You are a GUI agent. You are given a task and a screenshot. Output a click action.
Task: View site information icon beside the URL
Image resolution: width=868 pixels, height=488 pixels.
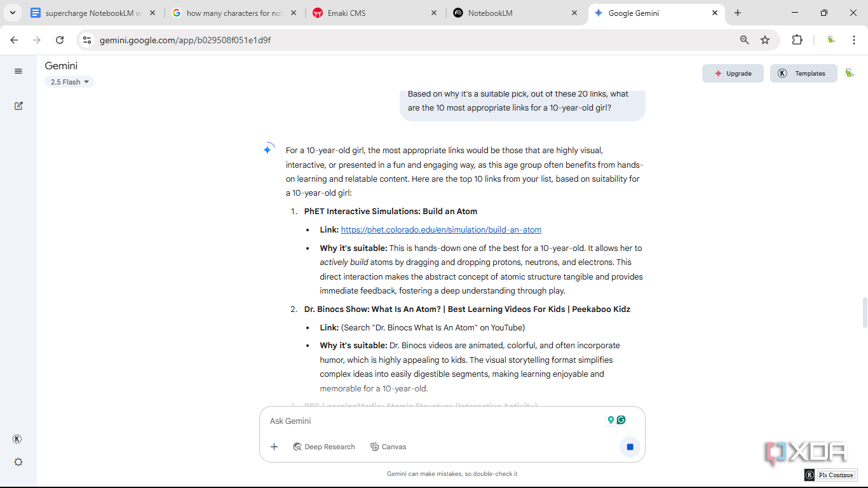[x=88, y=40]
